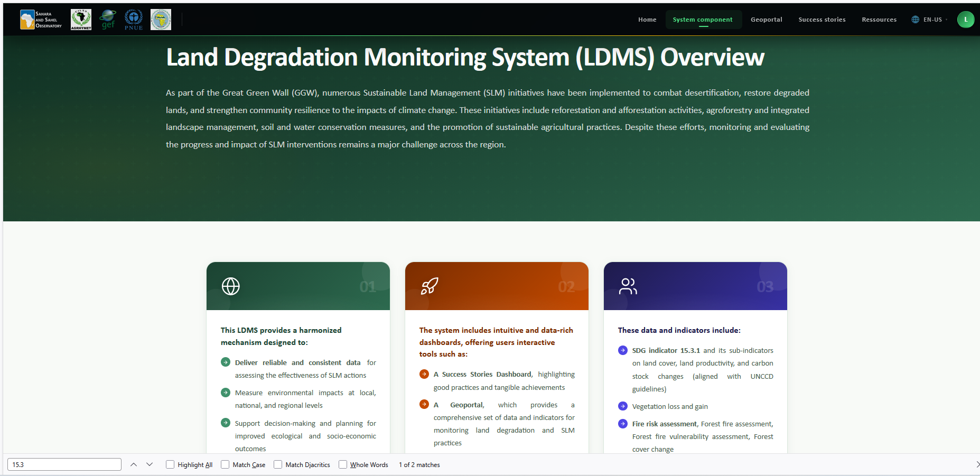Click the globe icon on card 01
980x476 pixels.
(x=230, y=286)
